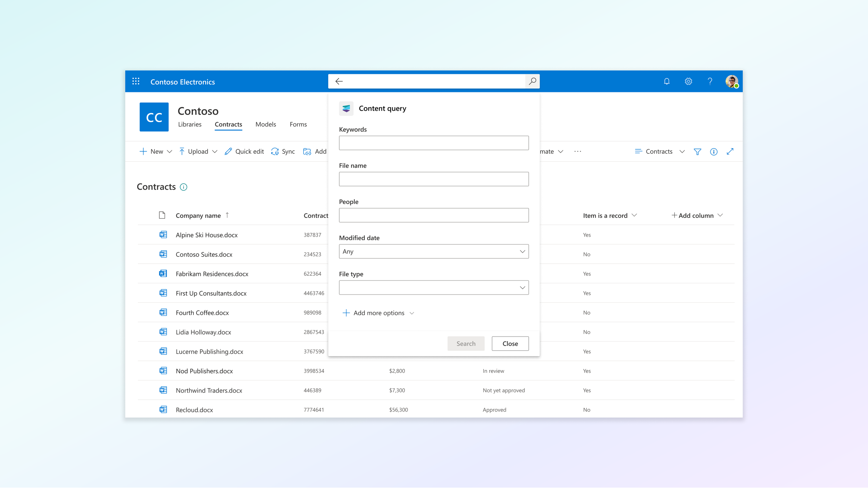
Task: Click Word icon for Recloud.docx
Action: (163, 410)
